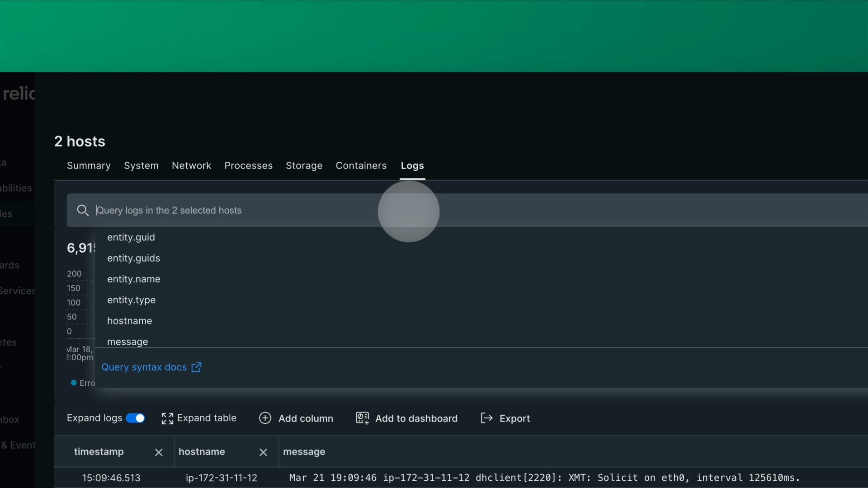Image resolution: width=868 pixels, height=488 pixels.
Task: Switch to the Summary tab
Action: [89, 166]
